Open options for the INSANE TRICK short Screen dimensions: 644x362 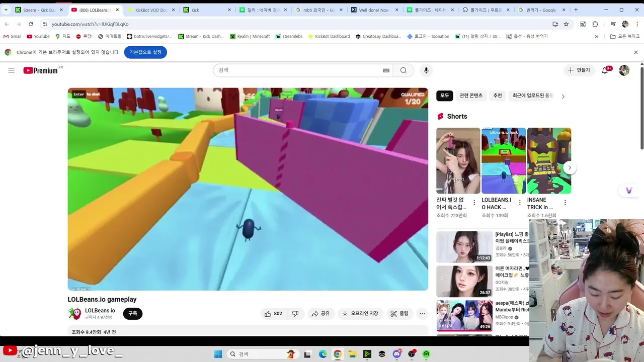pyautogui.click(x=565, y=203)
